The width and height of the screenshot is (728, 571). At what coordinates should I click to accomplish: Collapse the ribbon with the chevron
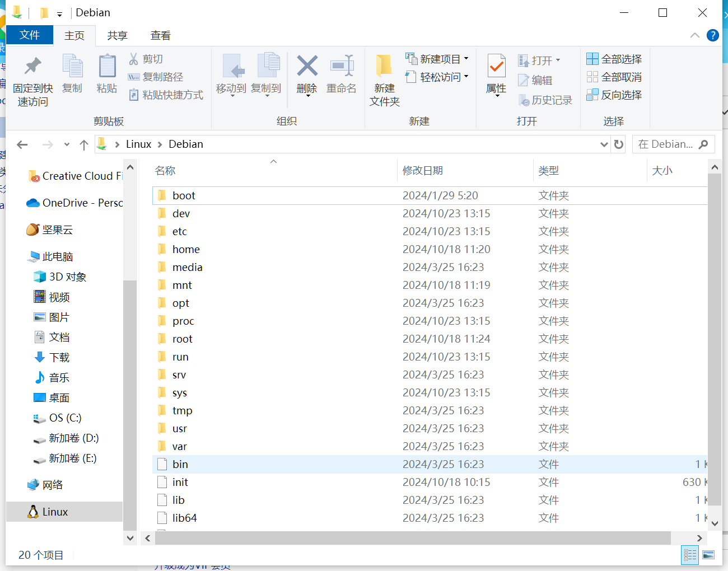(x=695, y=35)
